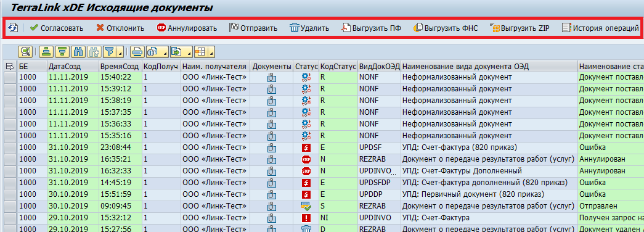
Task: Click the Отправить send button
Action: click(x=253, y=28)
